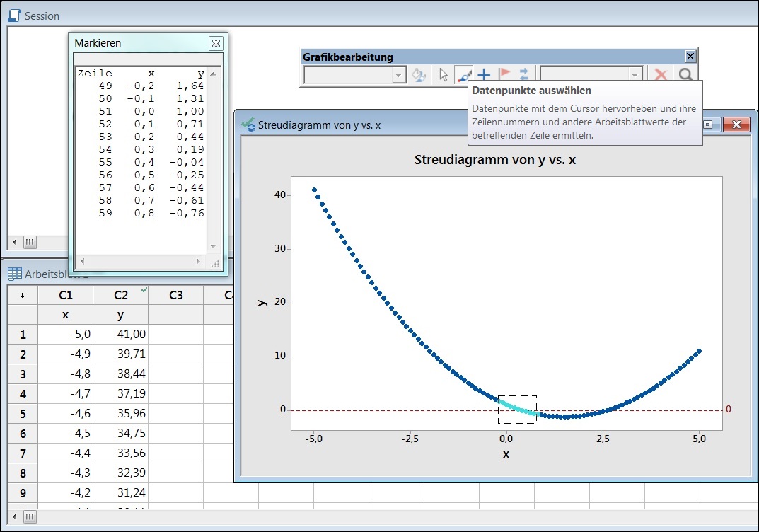Viewport: 759px width, 532px height.
Task: Click Markieren list row 49
Action: (141, 86)
